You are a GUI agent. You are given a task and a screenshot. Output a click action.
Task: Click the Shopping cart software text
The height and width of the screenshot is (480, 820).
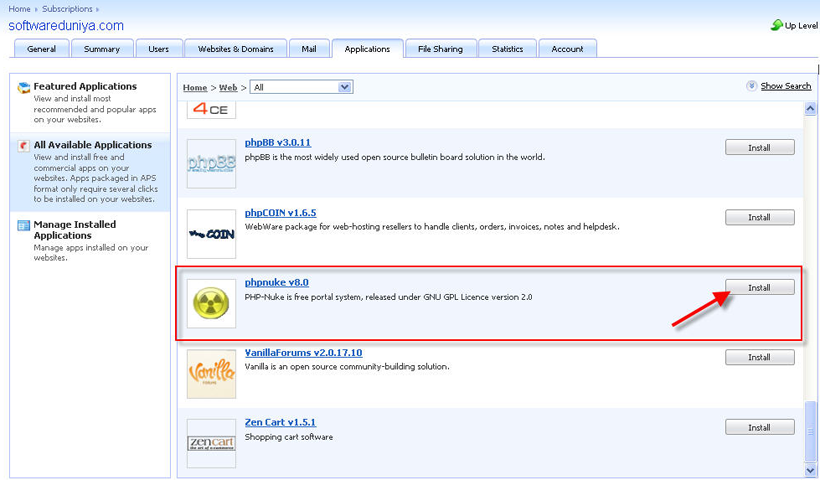[x=289, y=437]
